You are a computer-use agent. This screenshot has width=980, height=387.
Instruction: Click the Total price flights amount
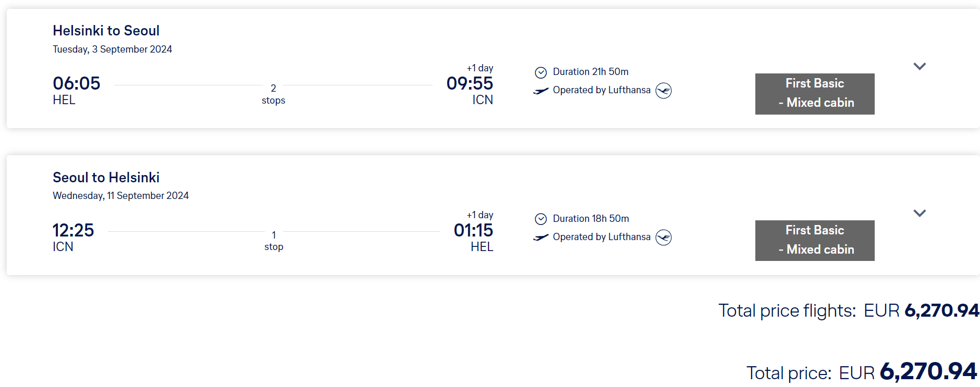pos(922,310)
